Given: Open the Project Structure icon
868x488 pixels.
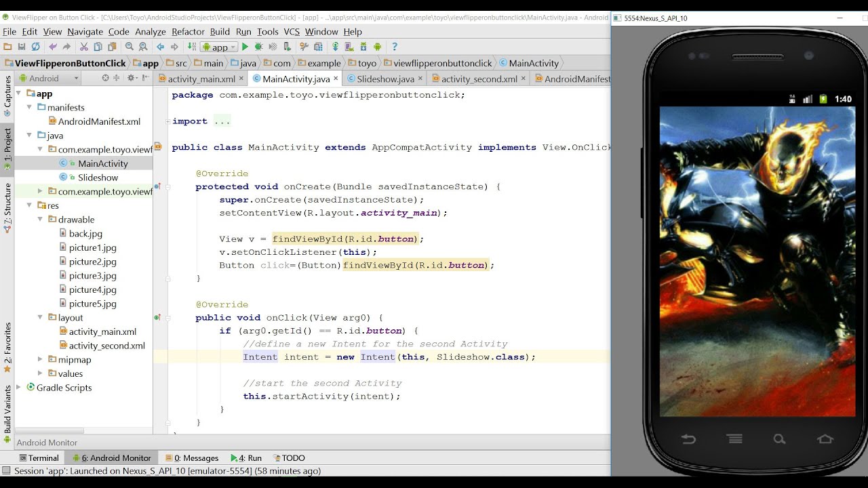Looking at the screenshot, I should [317, 47].
